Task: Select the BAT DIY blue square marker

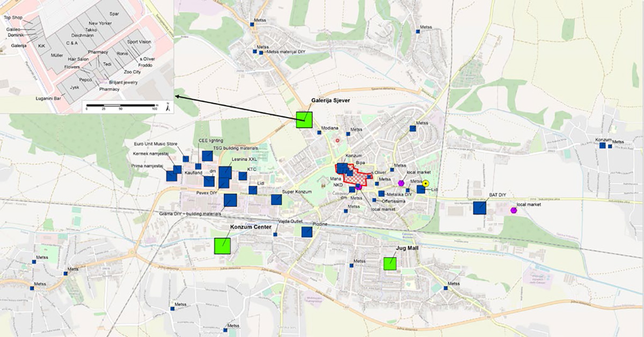Action: click(480, 208)
